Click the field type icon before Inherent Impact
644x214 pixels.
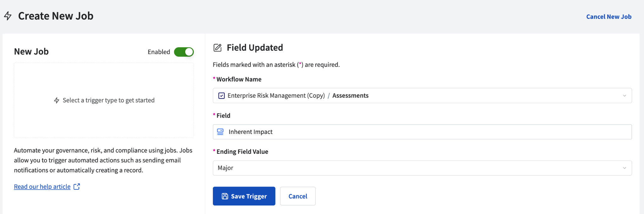(220, 132)
